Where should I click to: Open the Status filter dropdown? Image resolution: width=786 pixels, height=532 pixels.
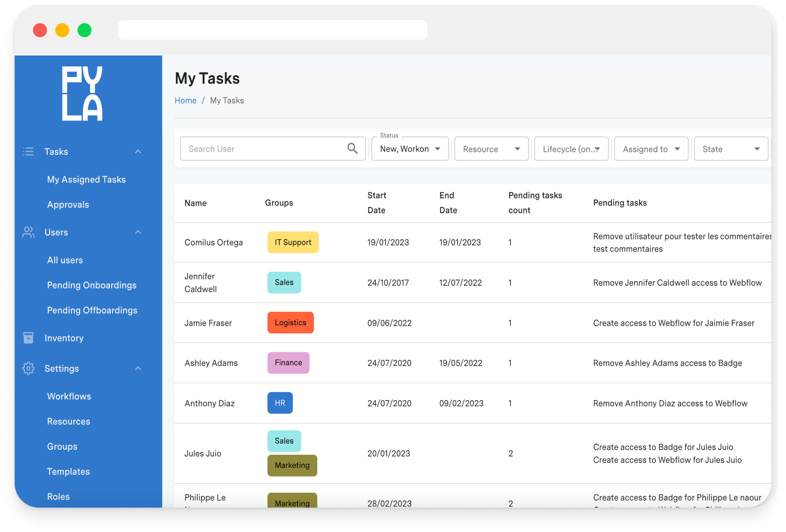(x=409, y=148)
